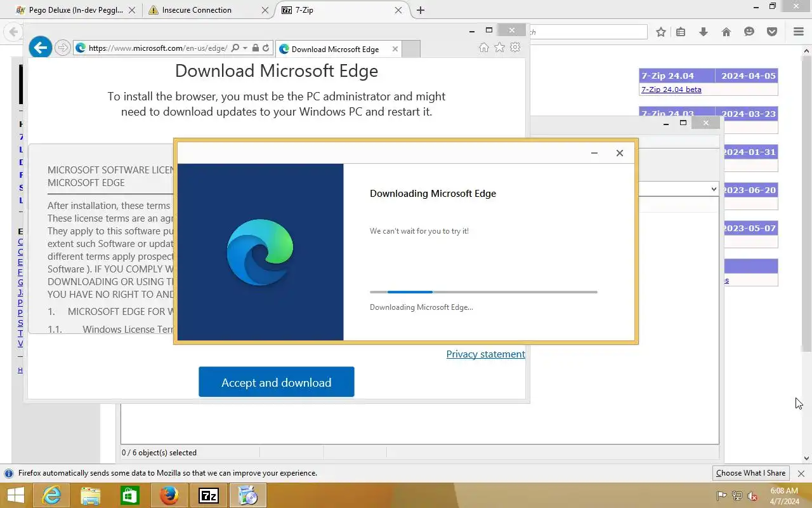Close the Downloading Microsoft Edge dialog
The width and height of the screenshot is (812, 508).
click(x=620, y=153)
